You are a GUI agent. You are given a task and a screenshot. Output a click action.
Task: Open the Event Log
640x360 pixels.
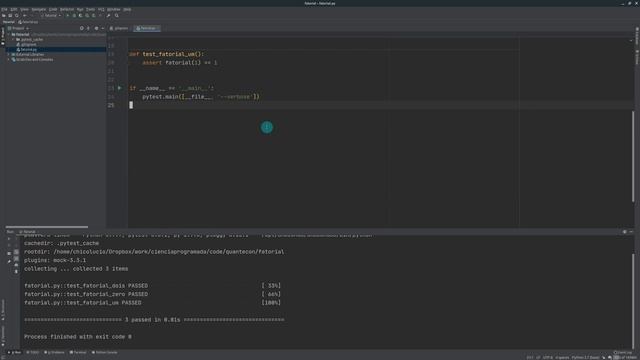[x=623, y=352]
